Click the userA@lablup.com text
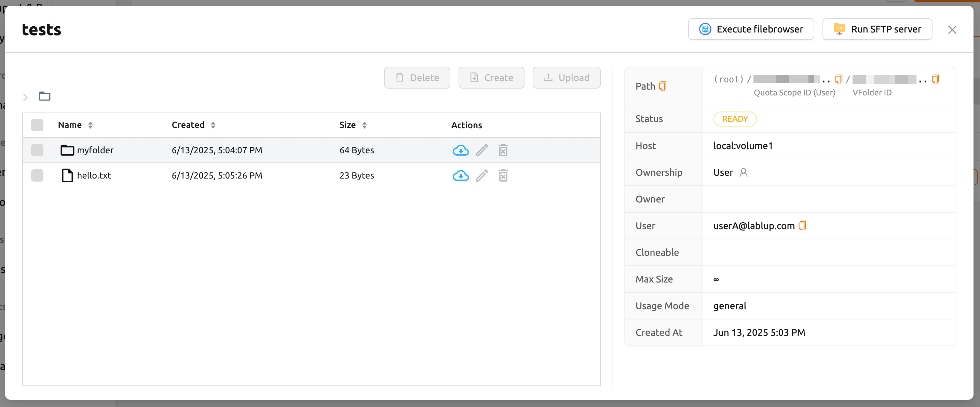 coord(754,226)
